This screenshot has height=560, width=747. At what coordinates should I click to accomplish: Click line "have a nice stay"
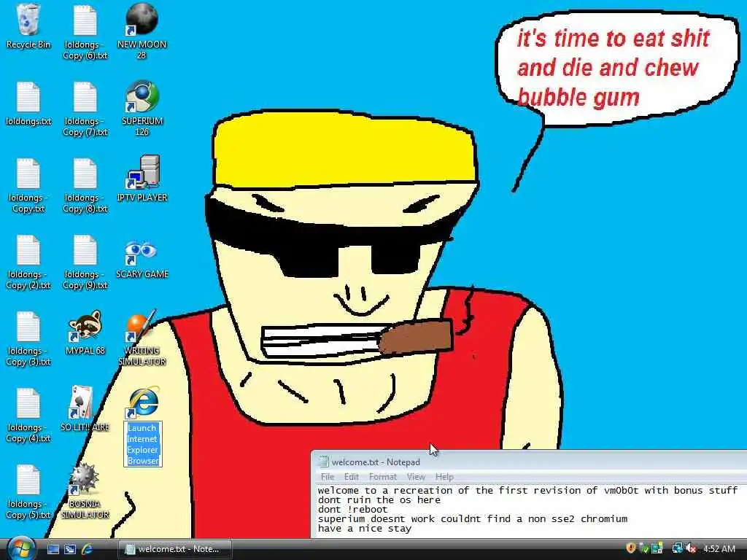[x=365, y=529]
